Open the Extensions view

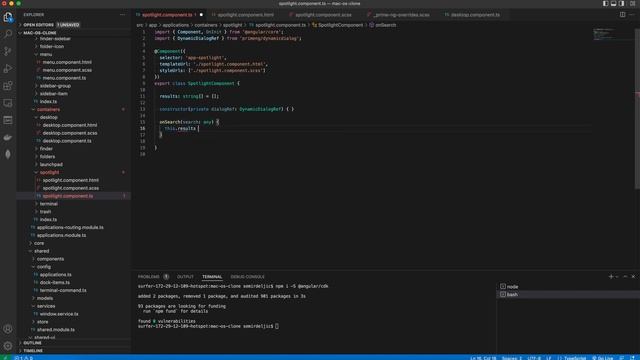[8, 86]
